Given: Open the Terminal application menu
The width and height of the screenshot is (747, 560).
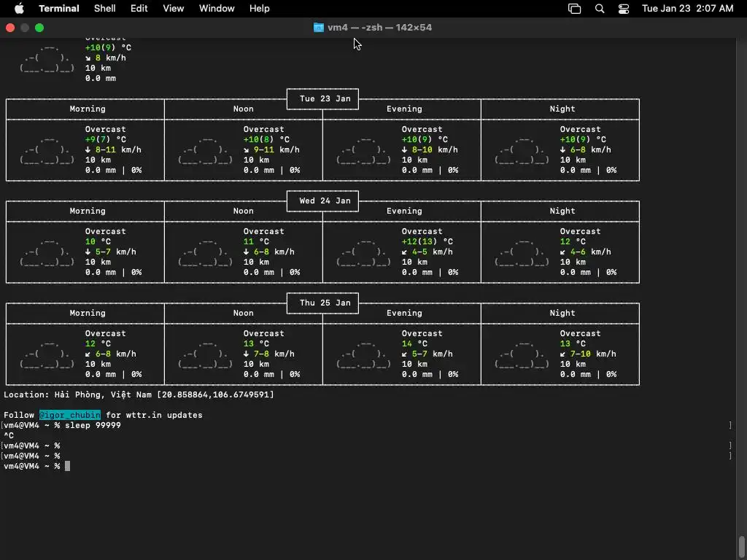Looking at the screenshot, I should click(59, 9).
